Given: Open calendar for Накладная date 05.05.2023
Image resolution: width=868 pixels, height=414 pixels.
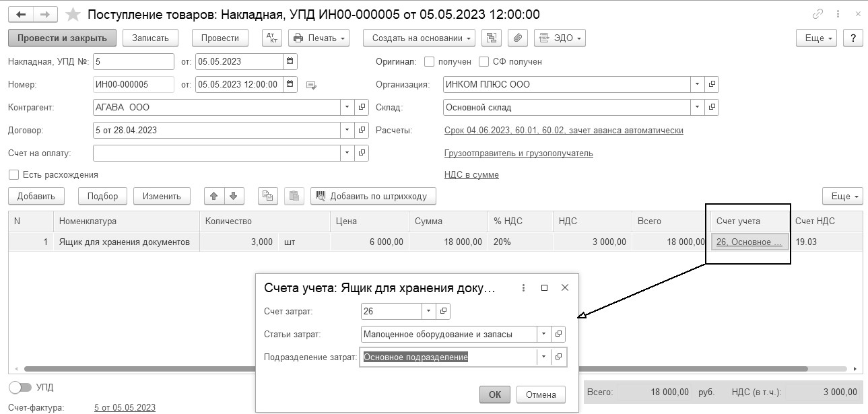Looking at the screenshot, I should click(290, 61).
